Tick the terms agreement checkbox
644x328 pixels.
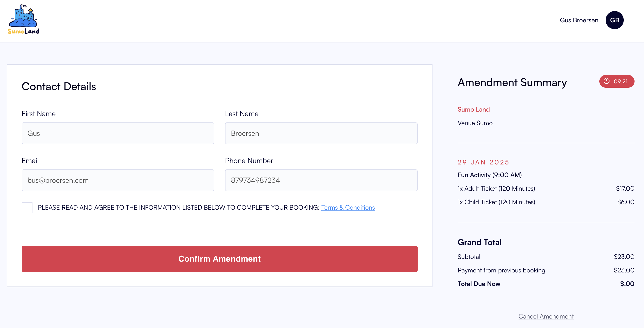coord(27,208)
